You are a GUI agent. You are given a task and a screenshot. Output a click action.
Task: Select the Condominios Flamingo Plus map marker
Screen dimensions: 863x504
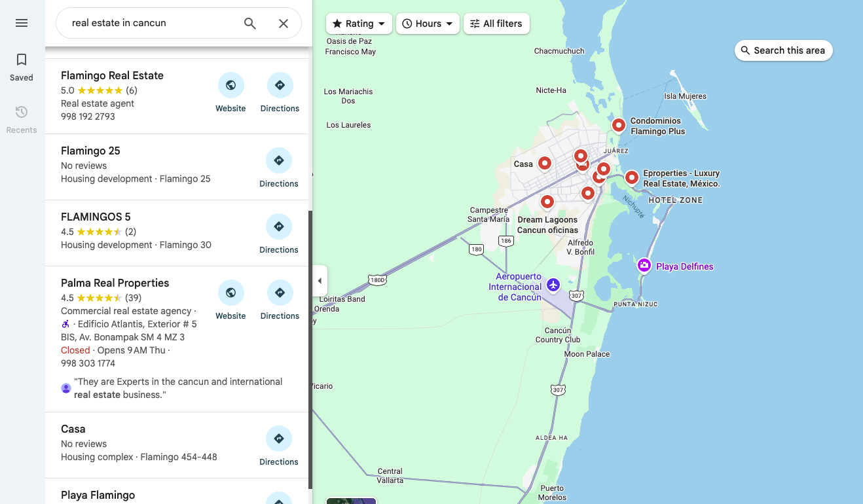click(619, 124)
